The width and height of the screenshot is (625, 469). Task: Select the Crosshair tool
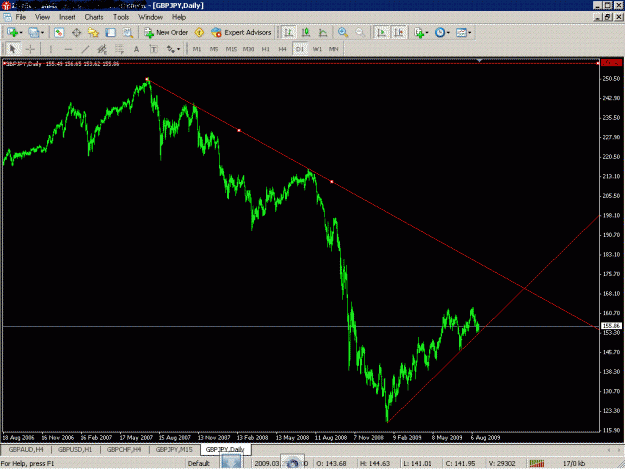tap(30, 49)
